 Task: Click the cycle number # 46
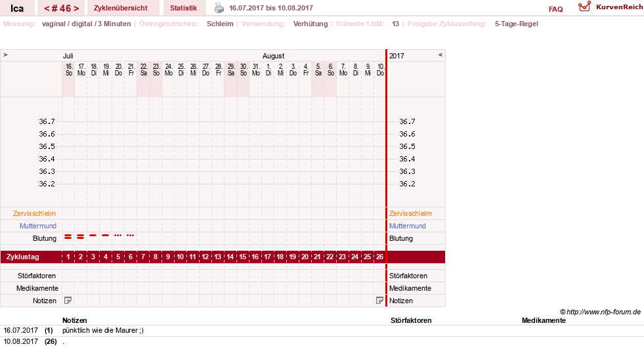61,9
